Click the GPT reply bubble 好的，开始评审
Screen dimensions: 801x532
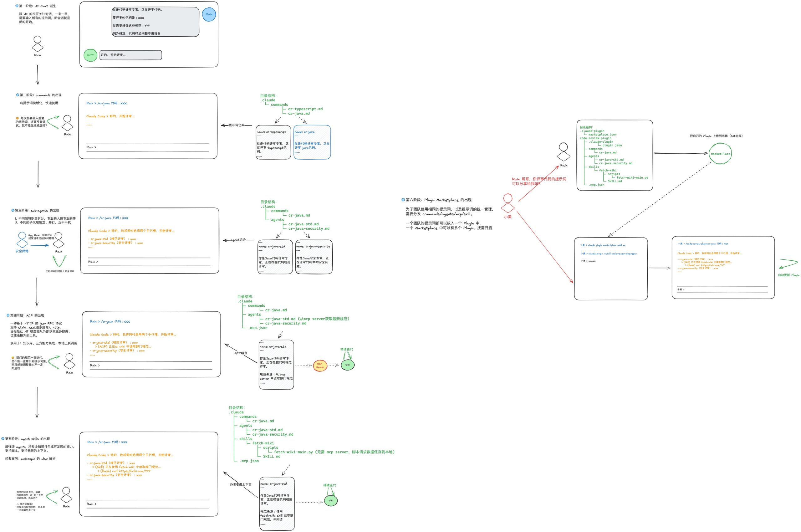tap(130, 55)
